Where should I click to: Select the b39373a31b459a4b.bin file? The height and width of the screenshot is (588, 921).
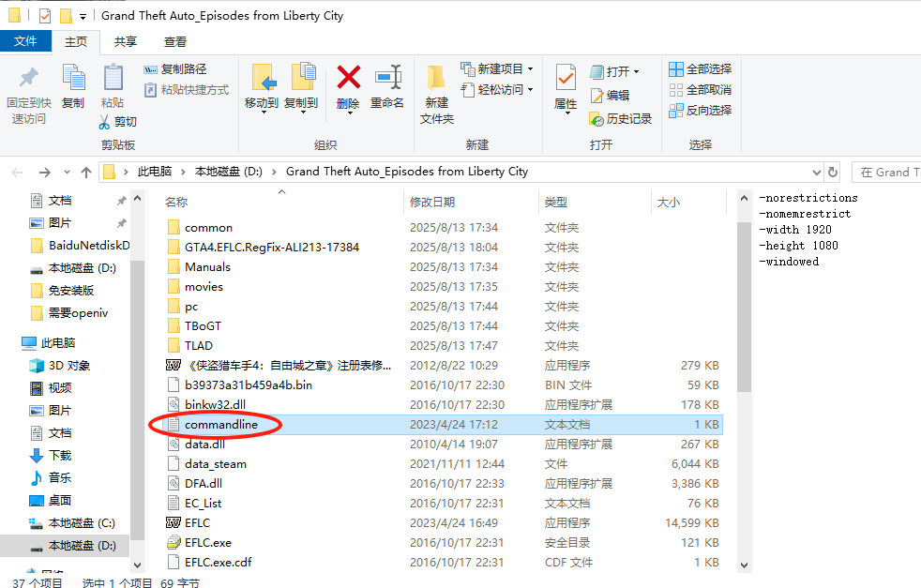(x=249, y=384)
